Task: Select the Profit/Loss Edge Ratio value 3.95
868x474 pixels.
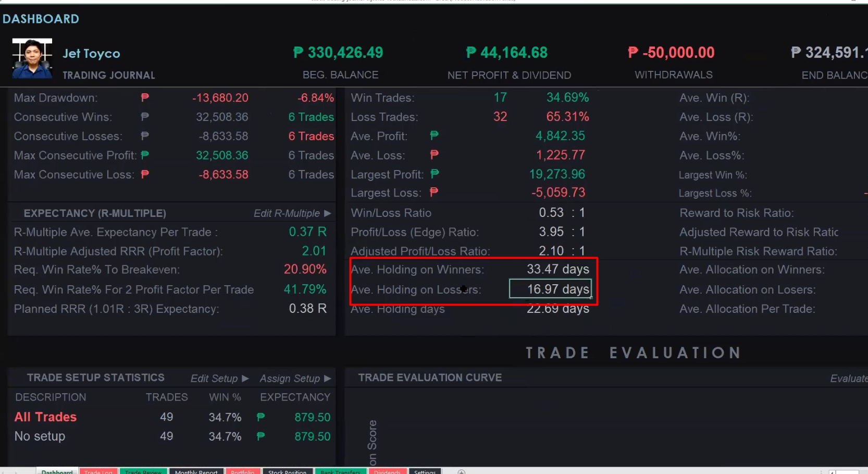Action: 551,232
